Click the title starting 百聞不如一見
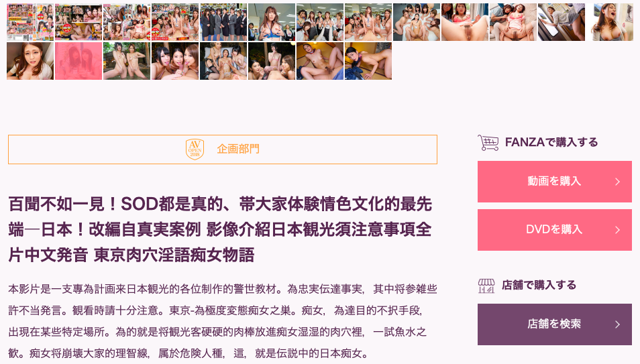This screenshot has width=640, height=364. [220, 230]
